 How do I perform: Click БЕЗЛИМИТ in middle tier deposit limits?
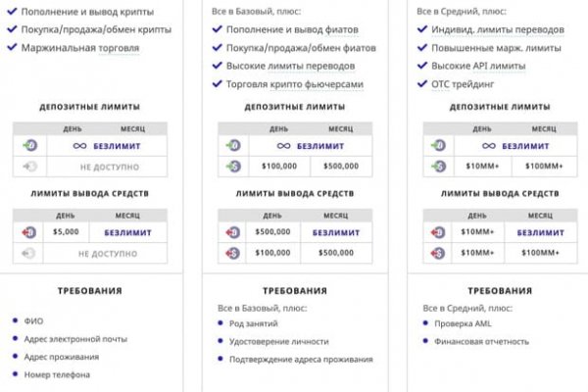click(320, 146)
